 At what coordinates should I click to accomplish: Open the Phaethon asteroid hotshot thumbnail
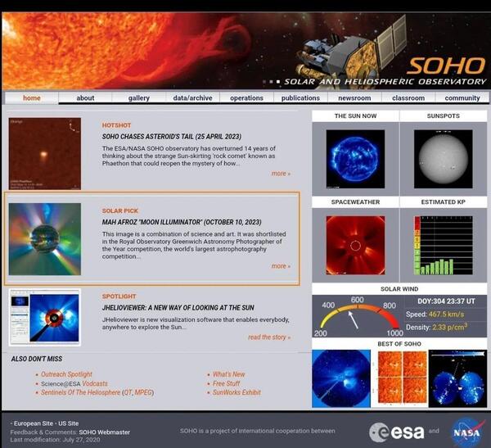pyautogui.click(x=45, y=154)
